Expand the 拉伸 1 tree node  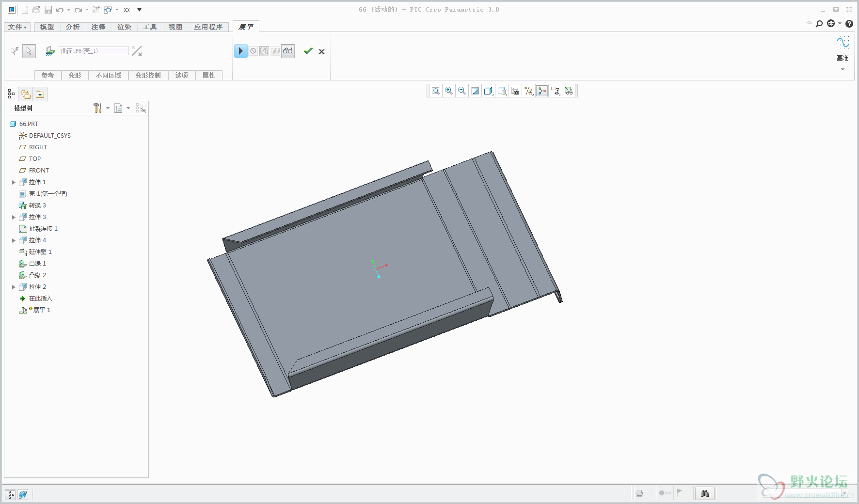(14, 182)
